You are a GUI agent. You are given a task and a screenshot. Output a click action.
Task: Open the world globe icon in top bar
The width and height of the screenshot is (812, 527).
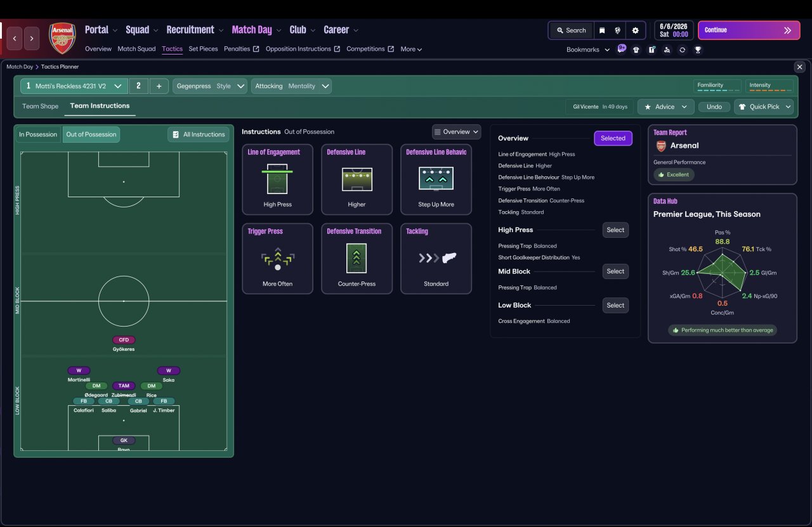tap(617, 30)
